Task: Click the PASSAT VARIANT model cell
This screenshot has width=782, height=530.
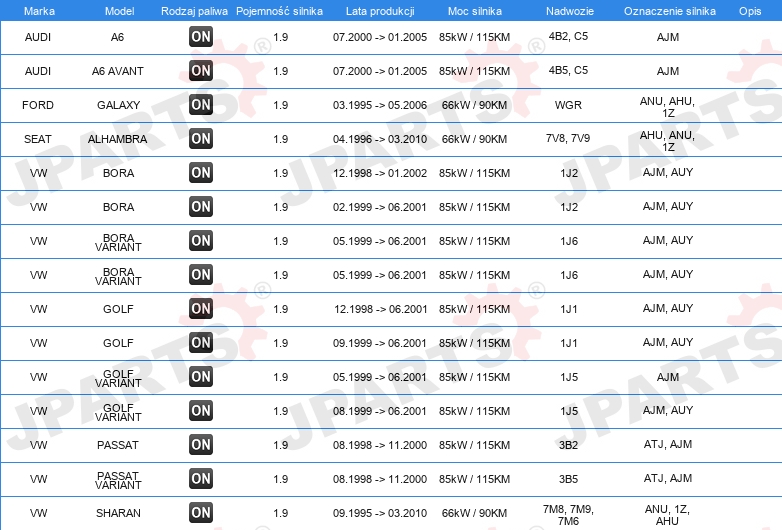Action: tap(118, 480)
